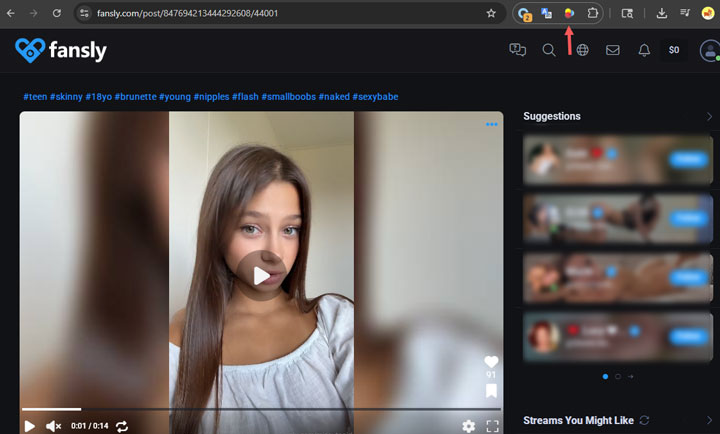
Task: Like the post with the heart icon
Action: tap(491, 362)
